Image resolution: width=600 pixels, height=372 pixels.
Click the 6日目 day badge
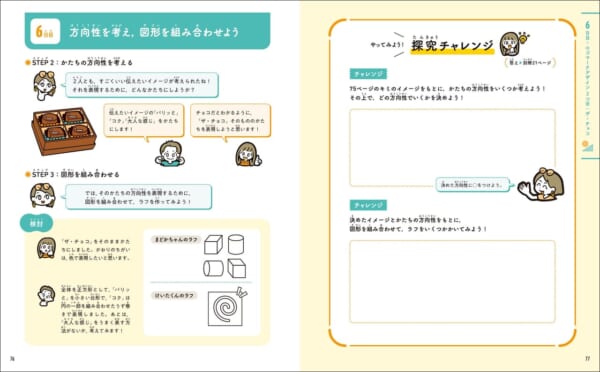pyautogui.click(x=45, y=31)
